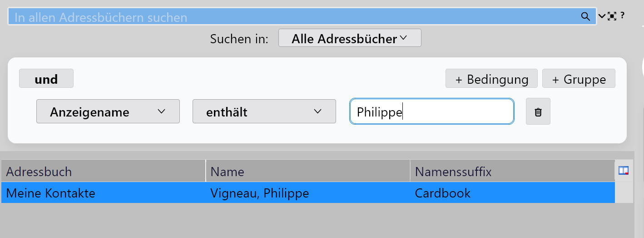Sort by the Adressbuch column header
Image resolution: width=644 pixels, height=238 pixels.
[x=104, y=172]
